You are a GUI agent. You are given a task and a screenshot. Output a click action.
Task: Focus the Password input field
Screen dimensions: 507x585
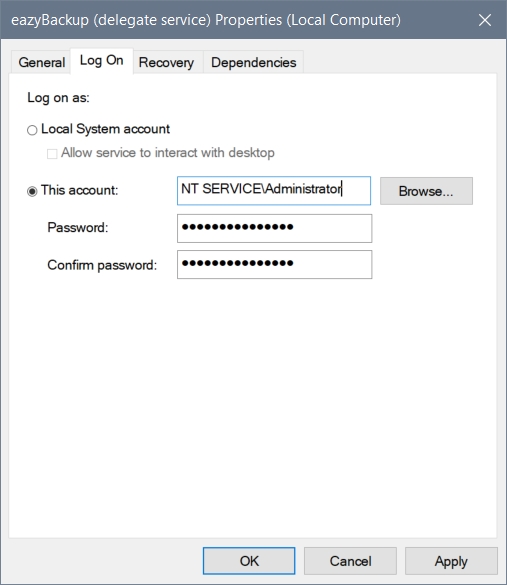coord(274,228)
